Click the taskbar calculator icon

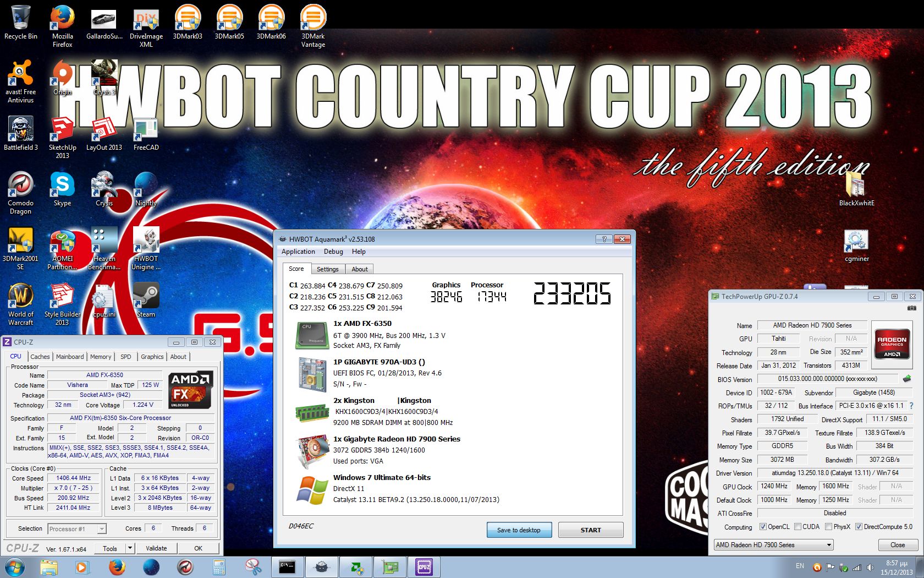pos(219,567)
